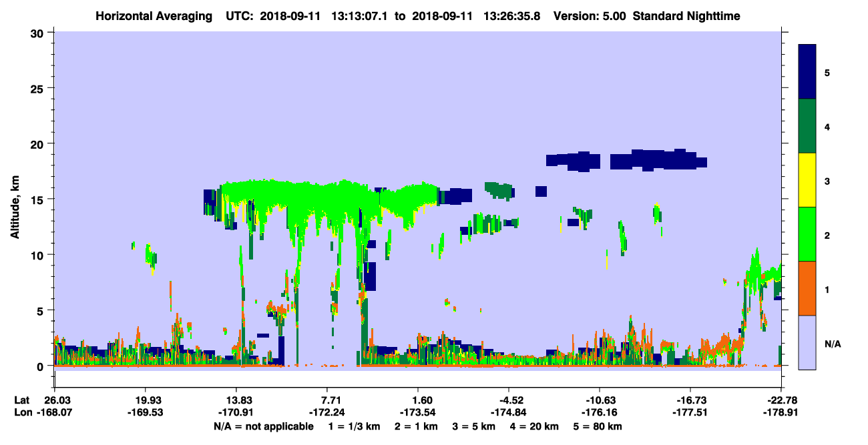Click the longitude value -173.54
This screenshot has height=445, width=868.
418,412
